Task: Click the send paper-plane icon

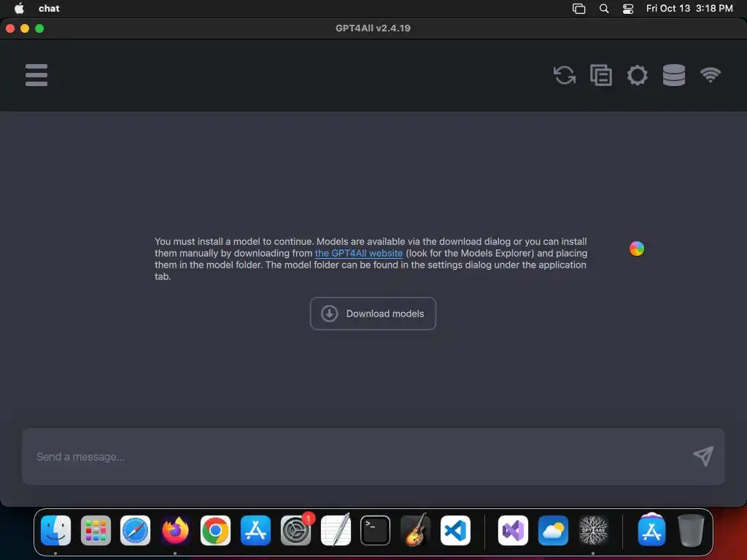Action: [x=703, y=456]
